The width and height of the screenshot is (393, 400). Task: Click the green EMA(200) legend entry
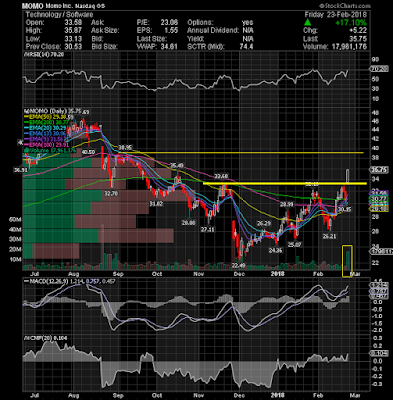48,123
